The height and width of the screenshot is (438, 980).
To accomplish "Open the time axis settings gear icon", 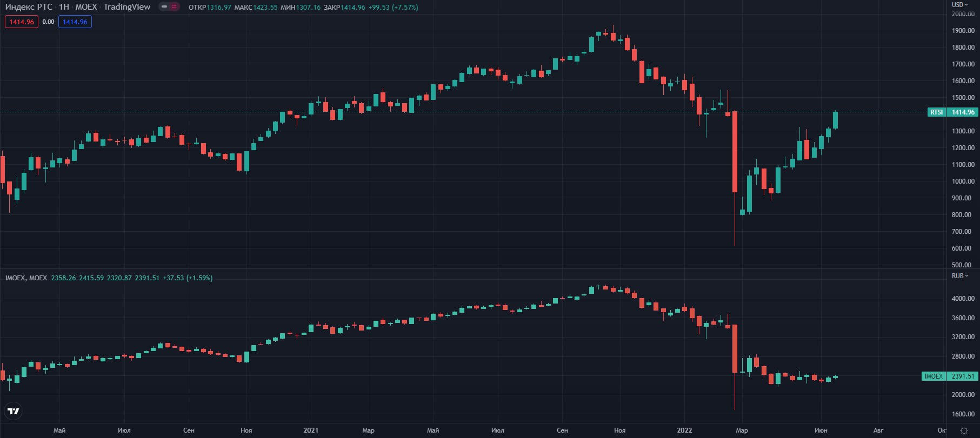I will click(964, 430).
